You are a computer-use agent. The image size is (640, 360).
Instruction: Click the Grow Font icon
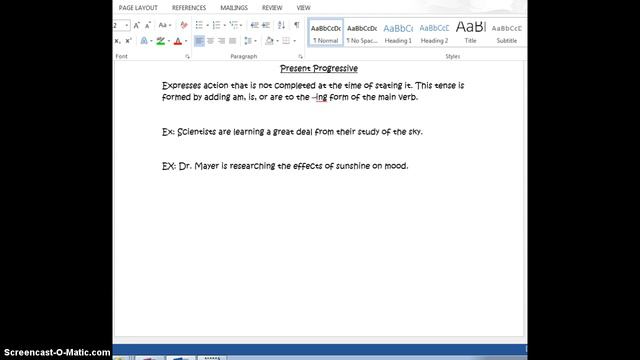coord(137,25)
